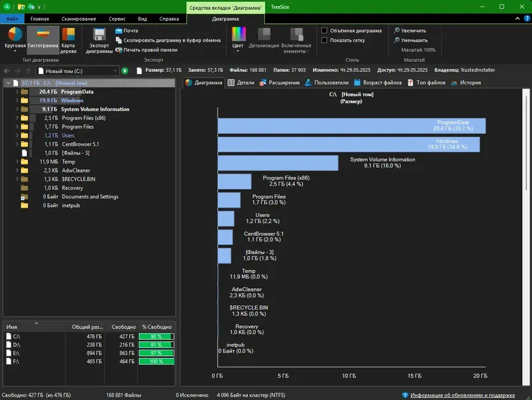Screen dimensions: 532x400
Task: Expand the CentBrowser 5.1 folder
Action: (17, 144)
